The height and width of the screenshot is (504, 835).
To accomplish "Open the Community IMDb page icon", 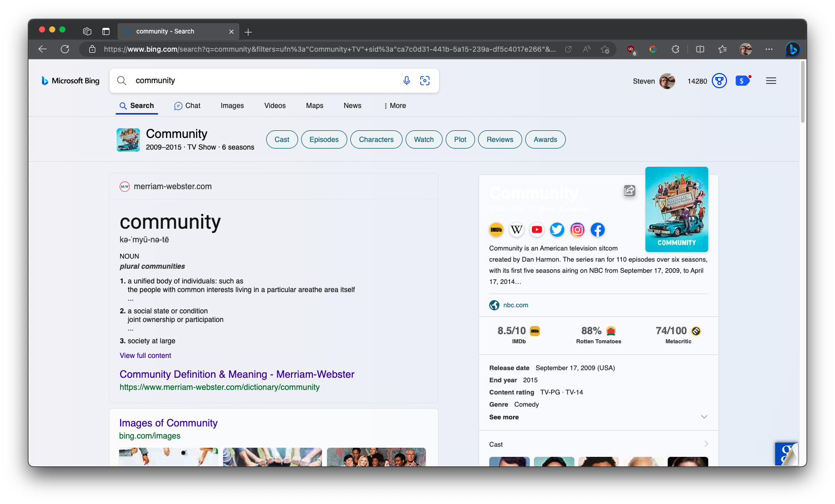I will (x=496, y=230).
